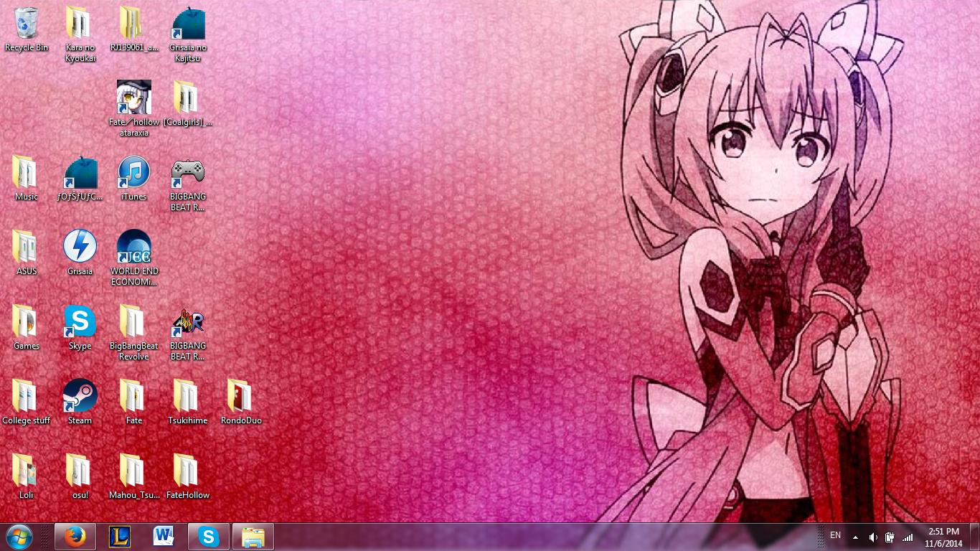Expand the hidden system tray icons arrow
The width and height of the screenshot is (980, 551).
click(855, 537)
